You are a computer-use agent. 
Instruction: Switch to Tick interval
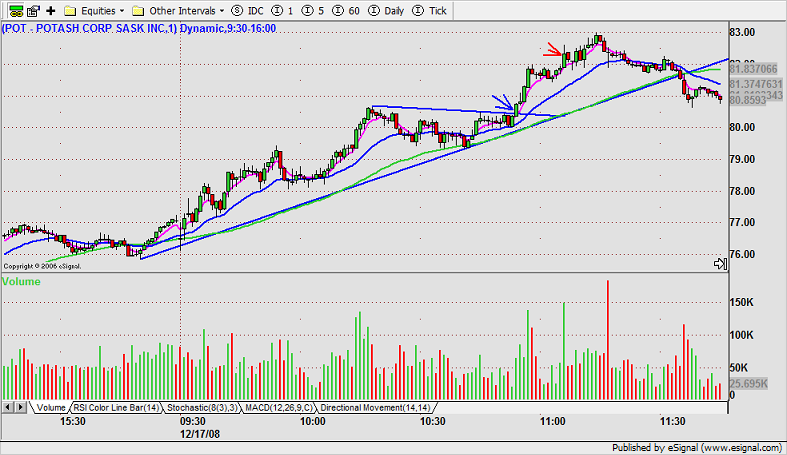pos(429,11)
